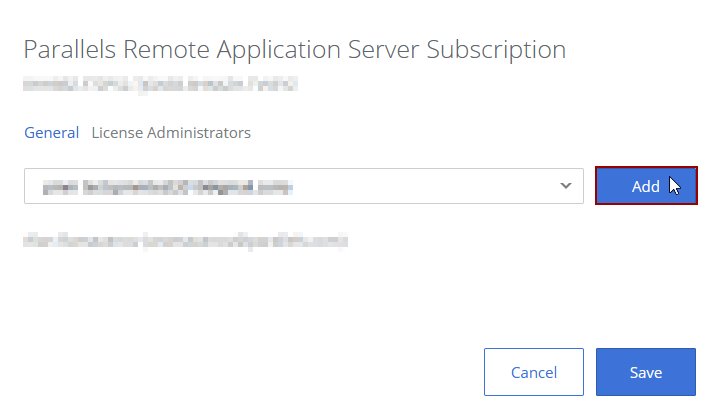
Task: Click the Add button
Action: tap(645, 186)
